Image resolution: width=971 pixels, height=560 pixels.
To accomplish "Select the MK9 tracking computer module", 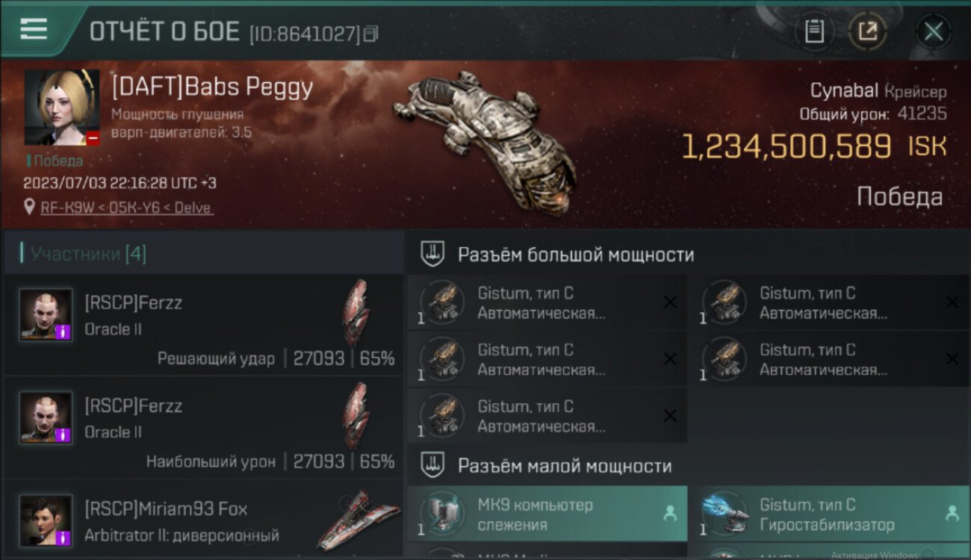I will tap(547, 514).
